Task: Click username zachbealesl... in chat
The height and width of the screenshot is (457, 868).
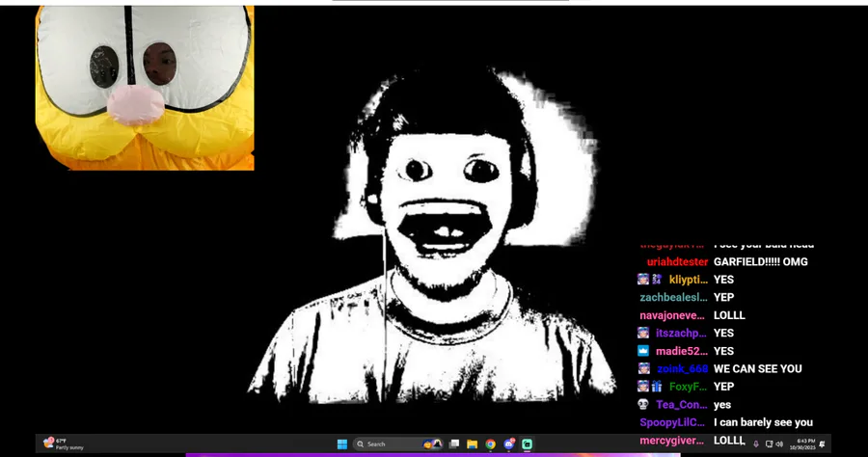Action: pyautogui.click(x=674, y=297)
